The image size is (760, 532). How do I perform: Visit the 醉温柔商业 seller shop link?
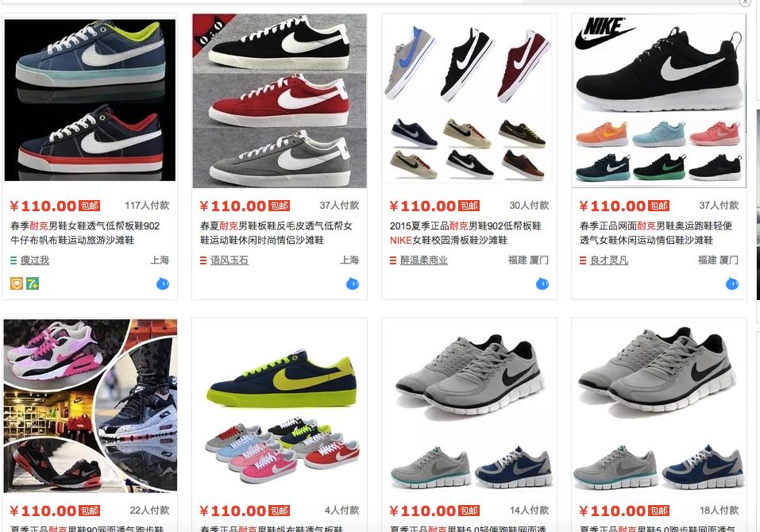tap(423, 260)
